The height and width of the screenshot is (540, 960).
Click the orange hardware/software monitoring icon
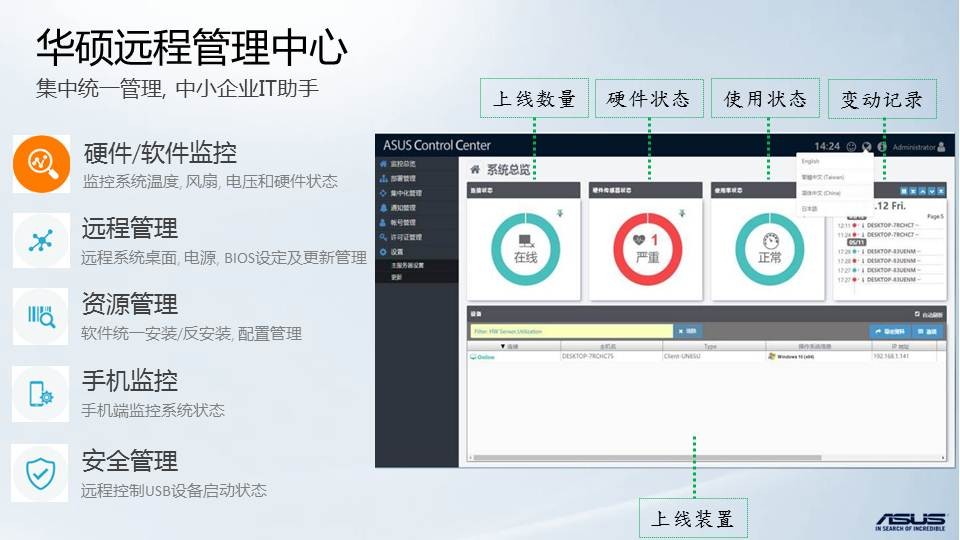point(41,163)
